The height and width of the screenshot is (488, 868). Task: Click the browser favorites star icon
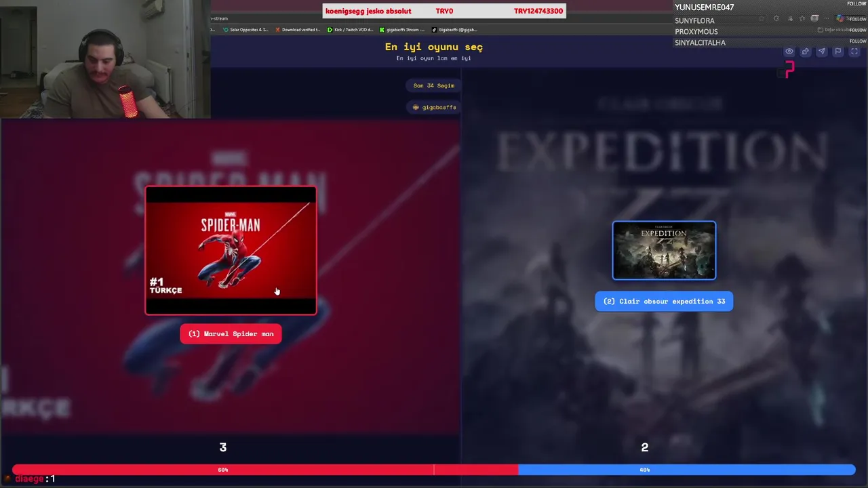coord(802,18)
